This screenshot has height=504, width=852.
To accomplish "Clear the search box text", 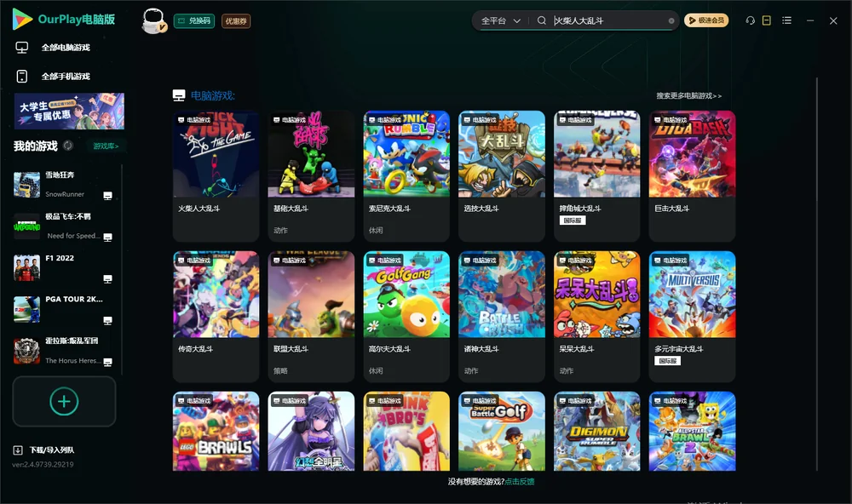I will (x=671, y=21).
